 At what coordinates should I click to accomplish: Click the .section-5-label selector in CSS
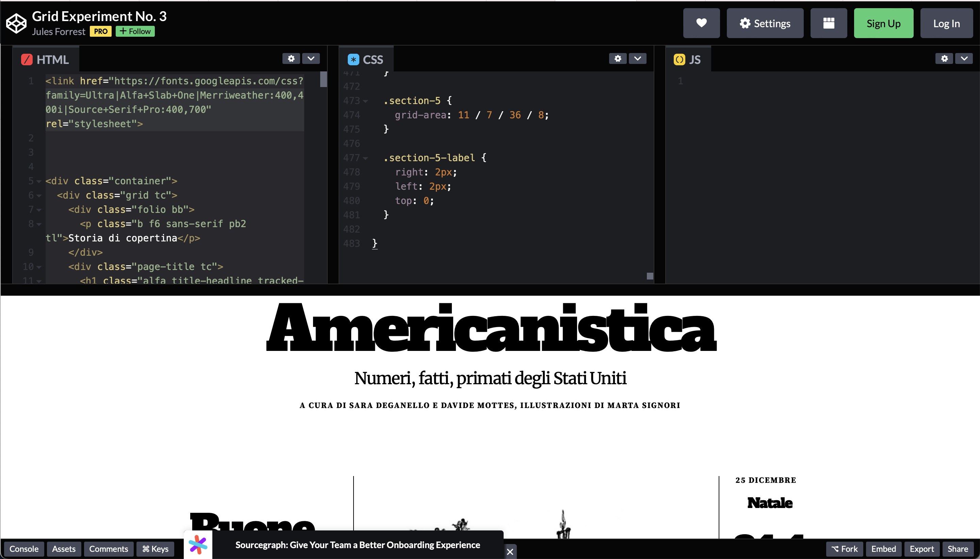click(429, 158)
